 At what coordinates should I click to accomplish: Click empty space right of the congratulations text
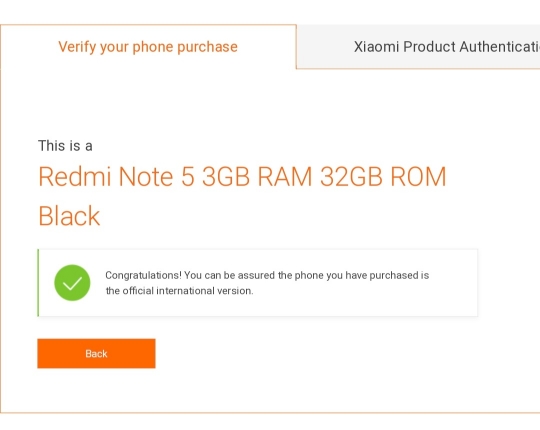453,283
